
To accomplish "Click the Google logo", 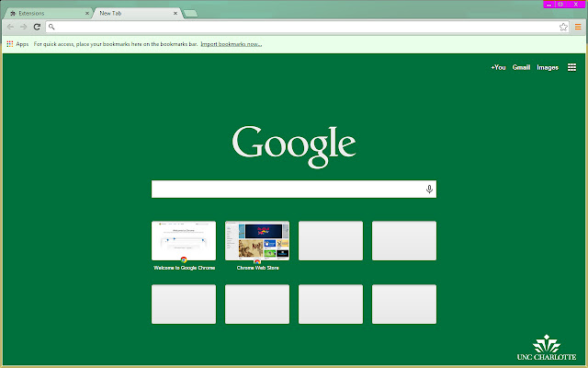I will (x=294, y=146).
